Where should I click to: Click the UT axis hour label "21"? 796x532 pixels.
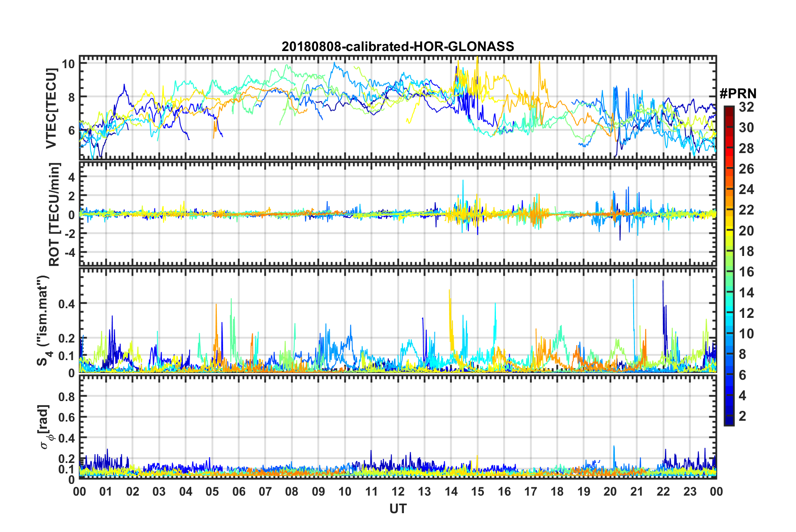[x=637, y=491]
